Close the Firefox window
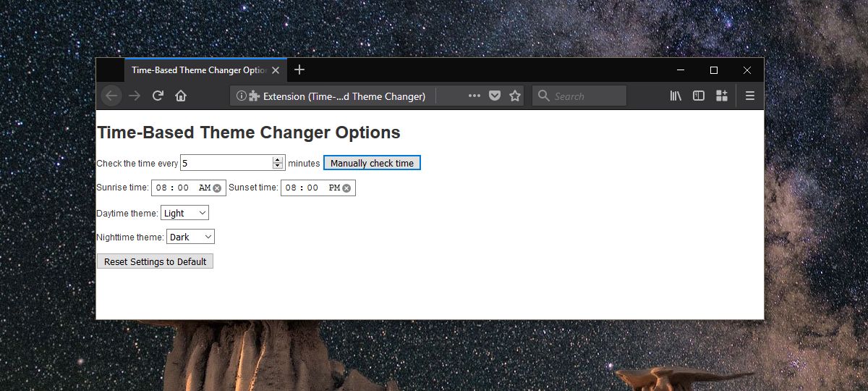The height and width of the screenshot is (391, 868). coord(747,70)
